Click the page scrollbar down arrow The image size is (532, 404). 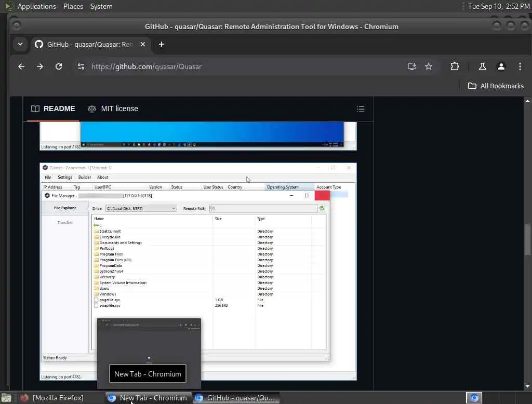pos(527,386)
